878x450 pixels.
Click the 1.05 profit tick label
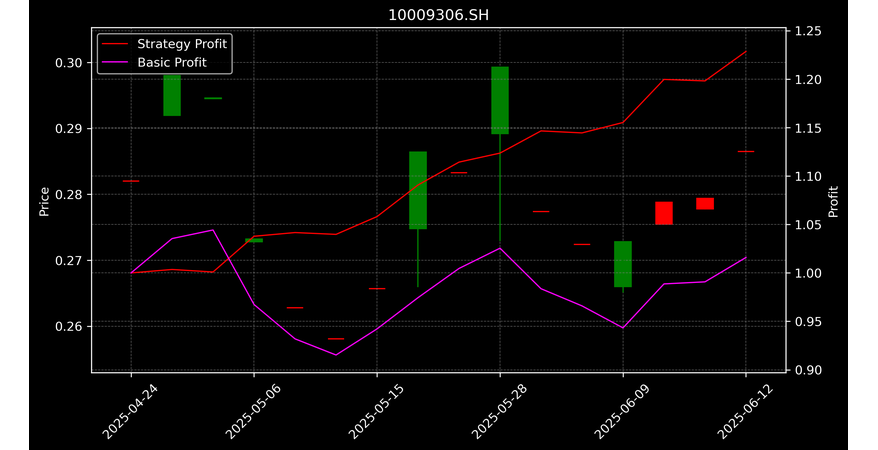click(x=808, y=225)
